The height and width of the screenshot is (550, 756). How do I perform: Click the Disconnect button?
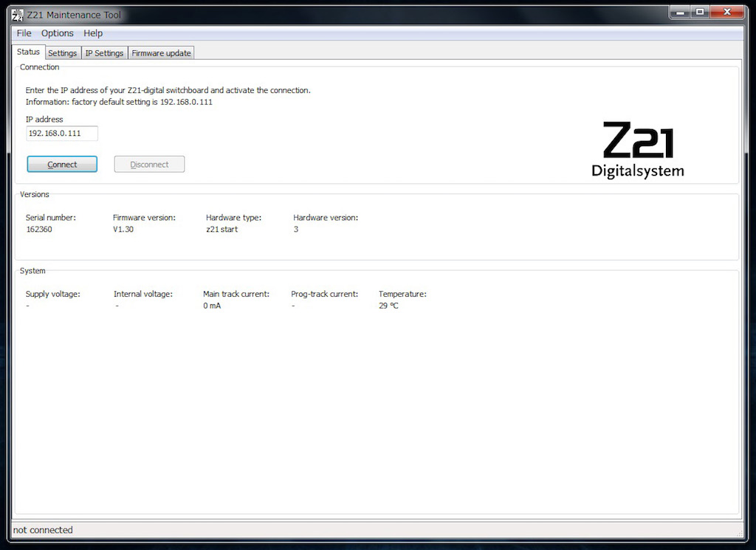149,165
